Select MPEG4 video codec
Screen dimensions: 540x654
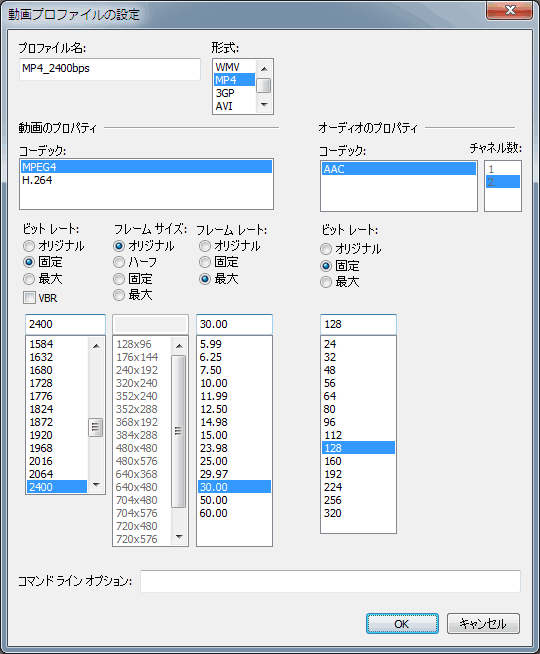[x=146, y=167]
